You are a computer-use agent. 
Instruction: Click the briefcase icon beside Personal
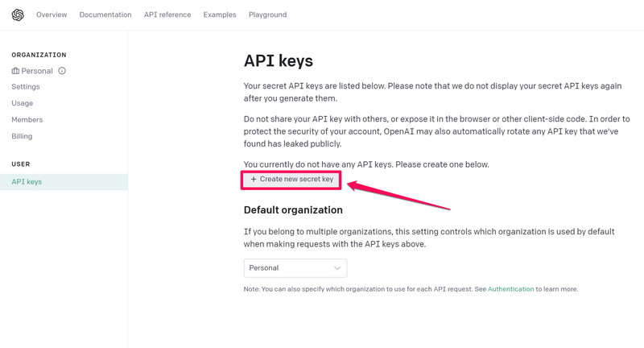pyautogui.click(x=15, y=71)
